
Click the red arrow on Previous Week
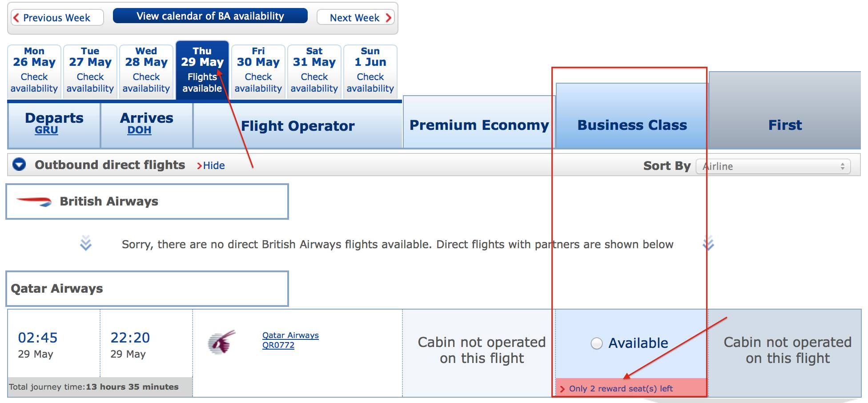[16, 18]
